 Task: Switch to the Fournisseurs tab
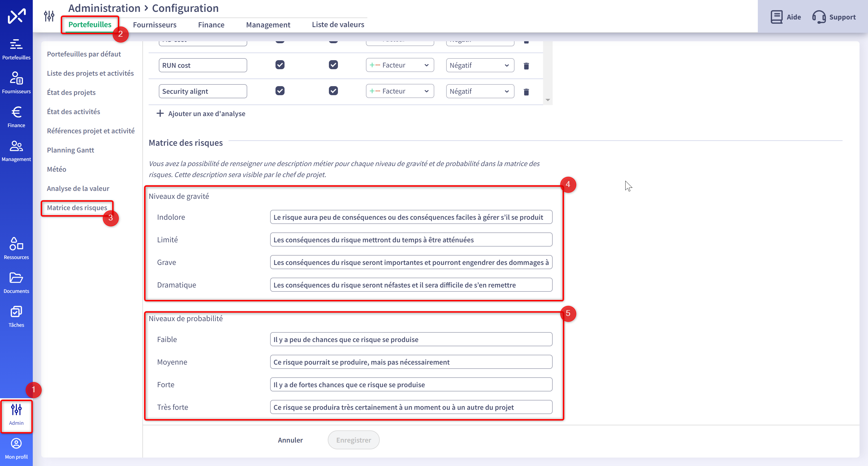click(155, 25)
